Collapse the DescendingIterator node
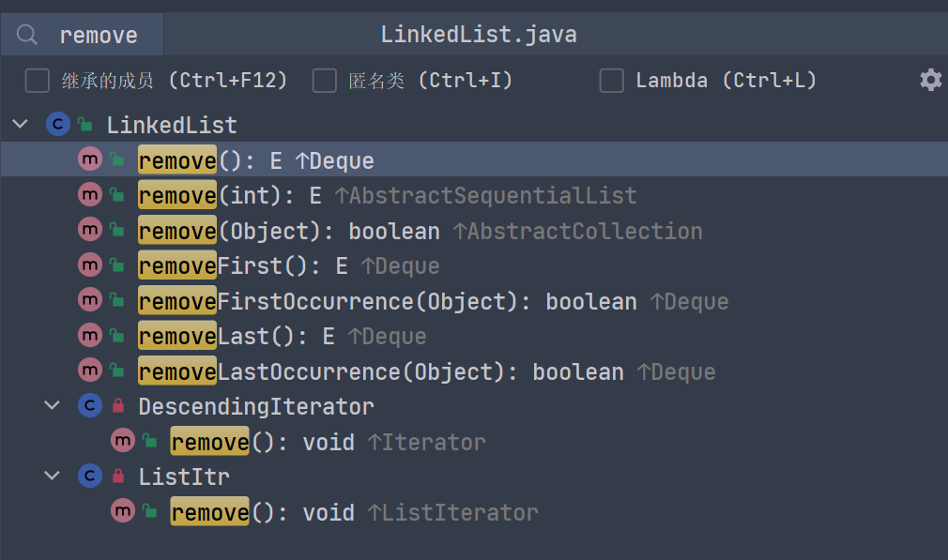 point(53,406)
